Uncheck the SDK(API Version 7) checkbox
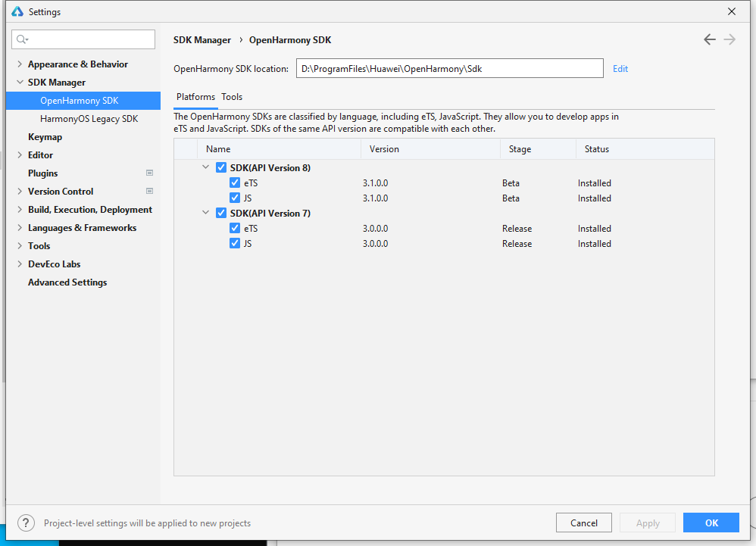This screenshot has height=546, width=756. click(x=221, y=213)
